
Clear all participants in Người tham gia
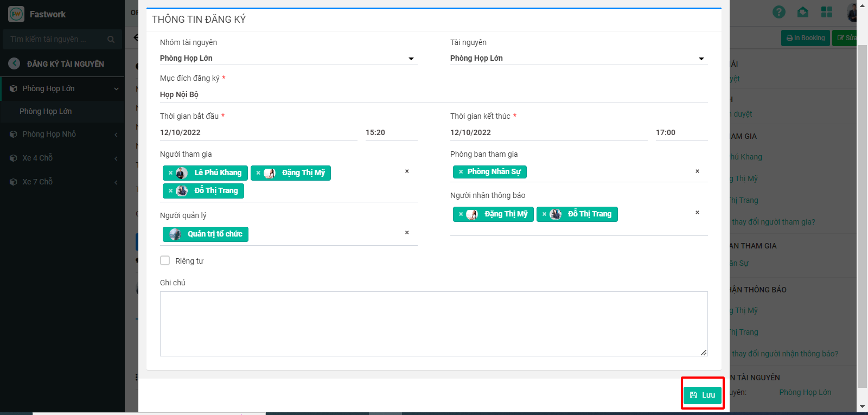[407, 171]
